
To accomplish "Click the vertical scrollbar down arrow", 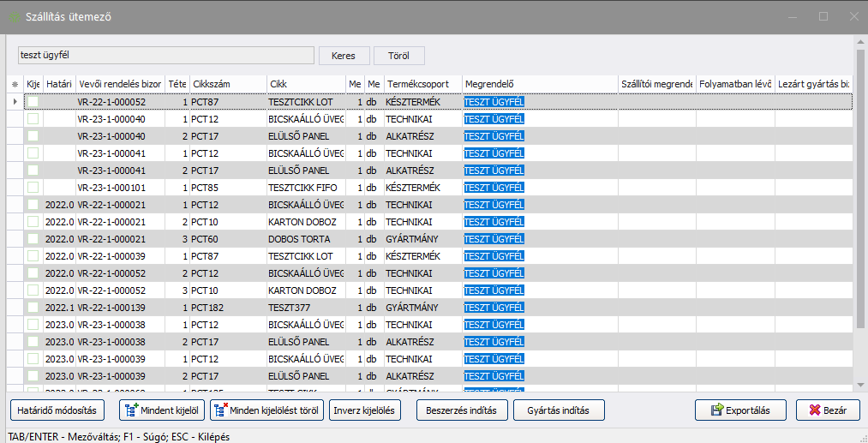I will click(860, 386).
